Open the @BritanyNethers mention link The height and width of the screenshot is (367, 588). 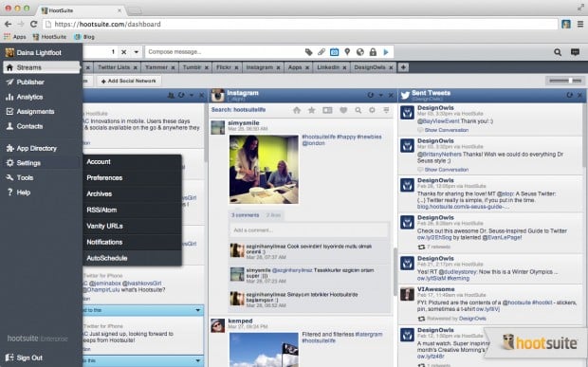(x=439, y=154)
